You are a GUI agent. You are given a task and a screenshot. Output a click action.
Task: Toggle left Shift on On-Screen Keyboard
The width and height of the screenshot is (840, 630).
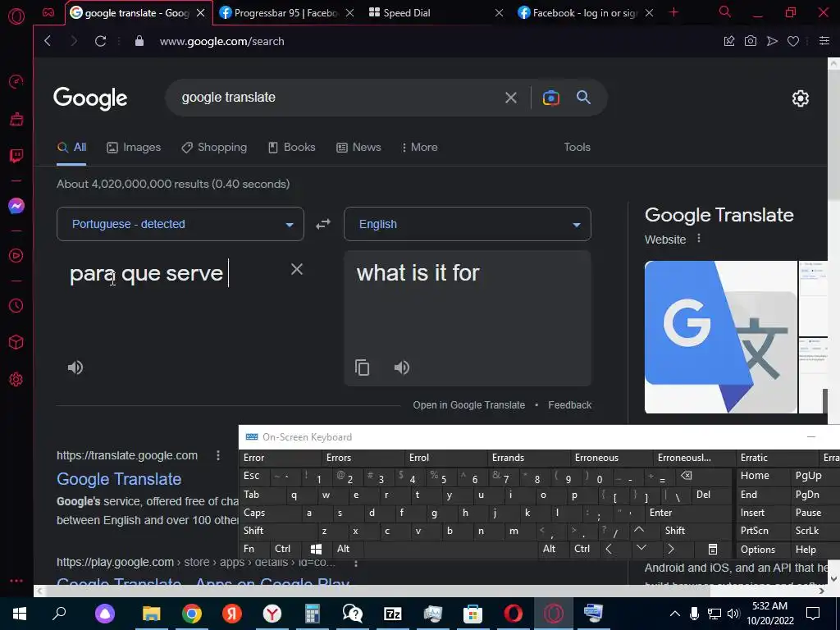tap(277, 531)
